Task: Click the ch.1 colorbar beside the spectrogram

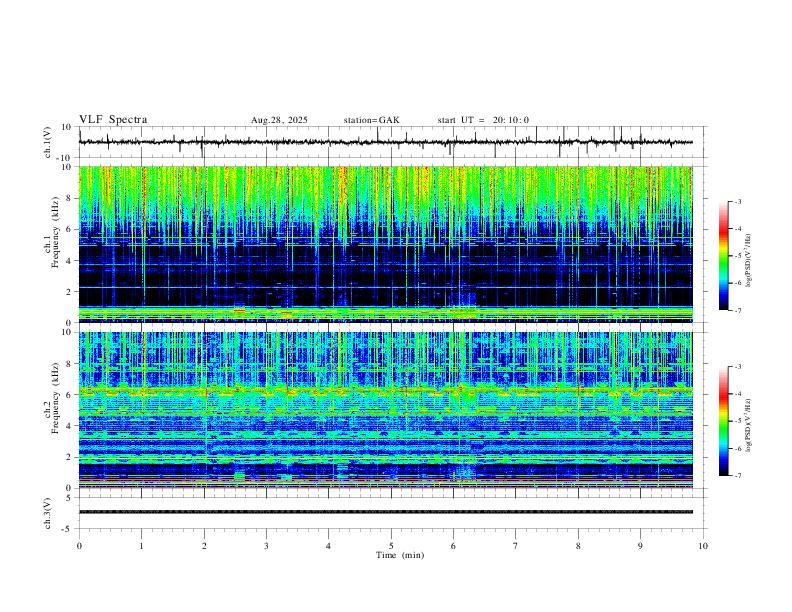Action: click(723, 256)
